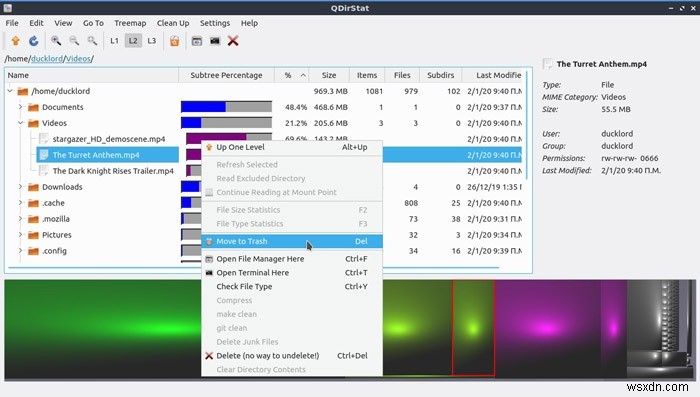Click the Refresh All toolbar icon
This screenshot has height=397, width=700.
(33, 41)
